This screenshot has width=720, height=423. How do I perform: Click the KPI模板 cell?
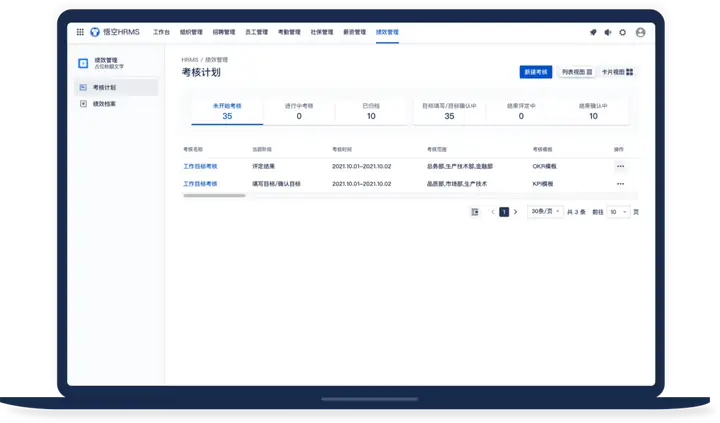[x=543, y=184]
